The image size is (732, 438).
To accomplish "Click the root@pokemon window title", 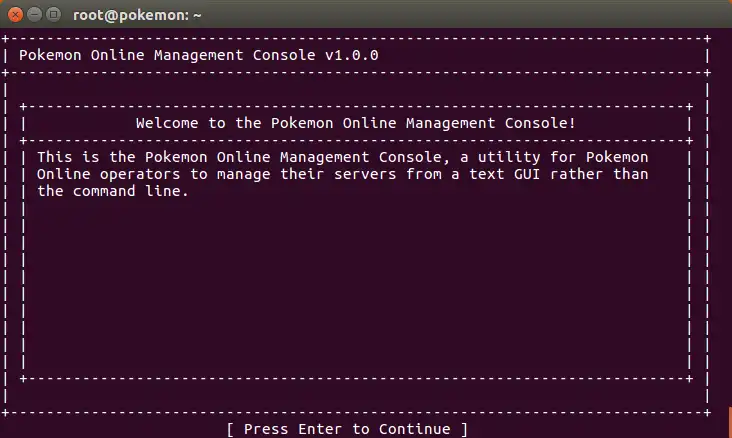I will (x=137, y=15).
